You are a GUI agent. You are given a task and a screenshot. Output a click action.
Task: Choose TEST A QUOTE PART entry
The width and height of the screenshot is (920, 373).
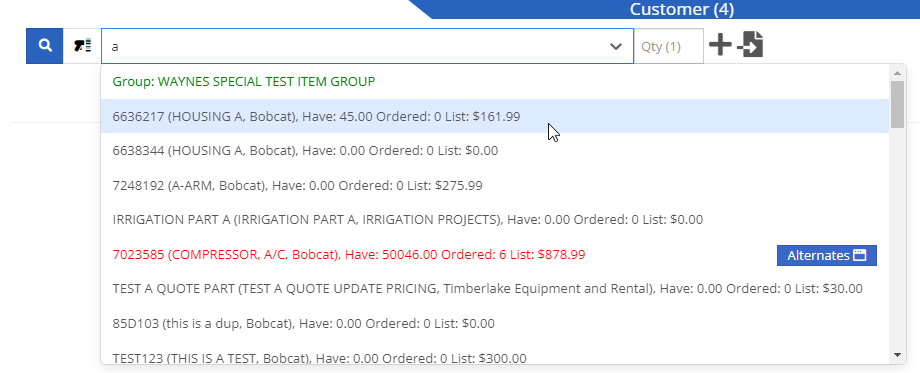(495, 289)
